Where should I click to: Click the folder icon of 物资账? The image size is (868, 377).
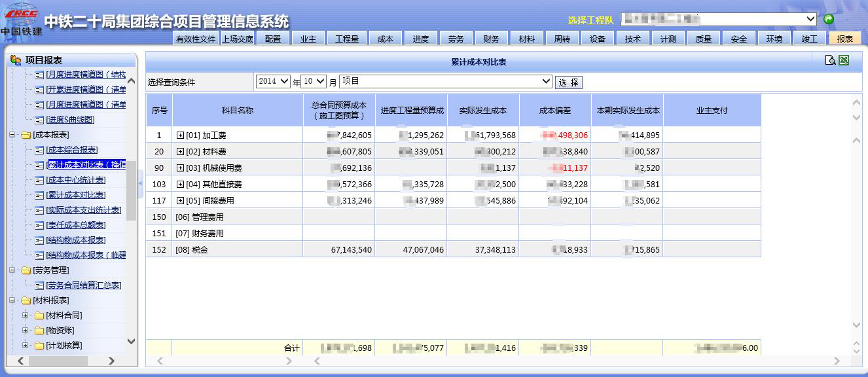(39, 331)
